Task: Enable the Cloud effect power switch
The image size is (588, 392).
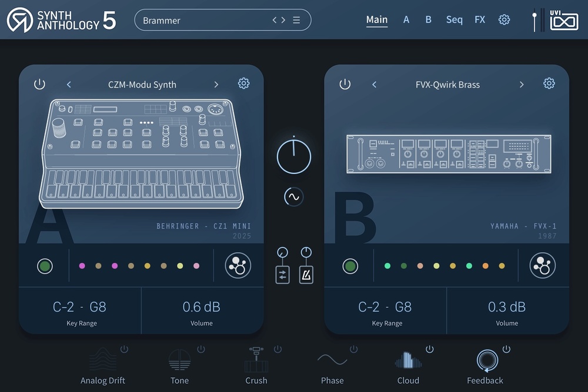Action: click(430, 349)
